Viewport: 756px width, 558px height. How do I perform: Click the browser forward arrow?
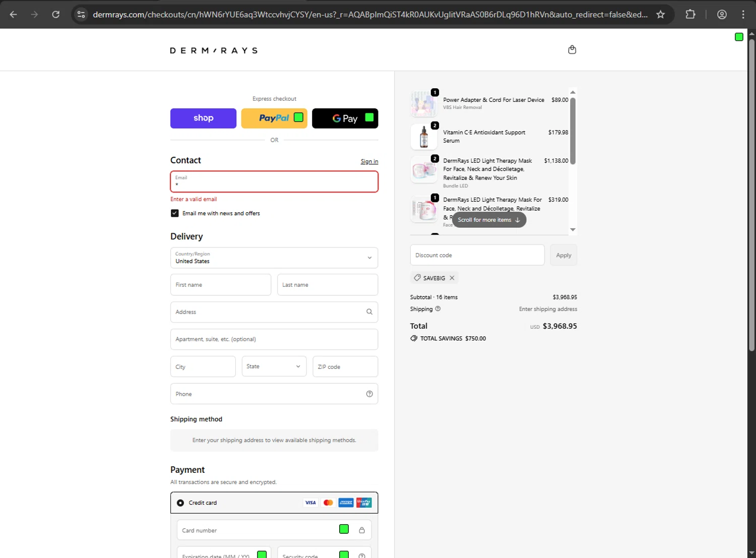34,15
